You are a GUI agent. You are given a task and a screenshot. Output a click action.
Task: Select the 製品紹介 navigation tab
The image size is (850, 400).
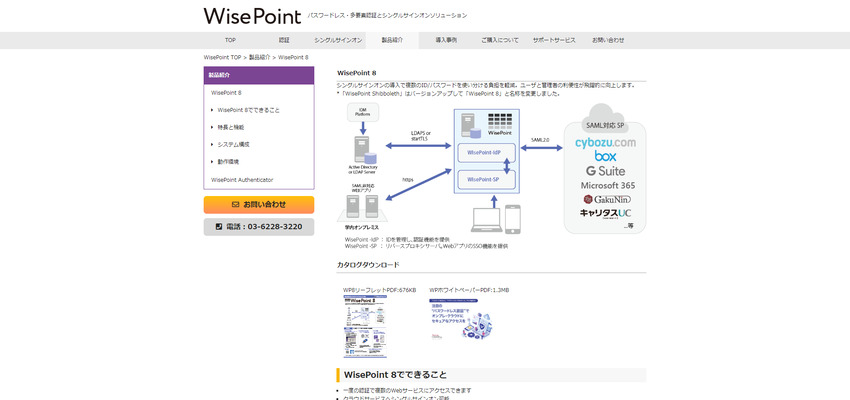point(392,40)
